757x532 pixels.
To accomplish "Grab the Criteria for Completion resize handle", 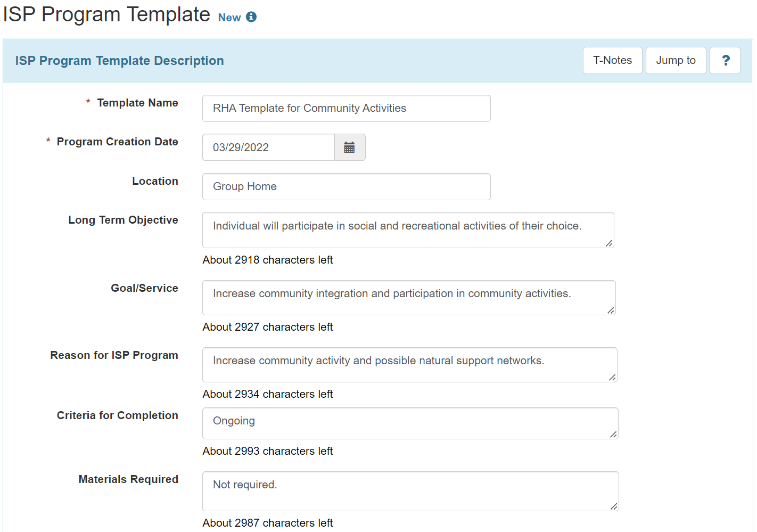I will point(614,435).
